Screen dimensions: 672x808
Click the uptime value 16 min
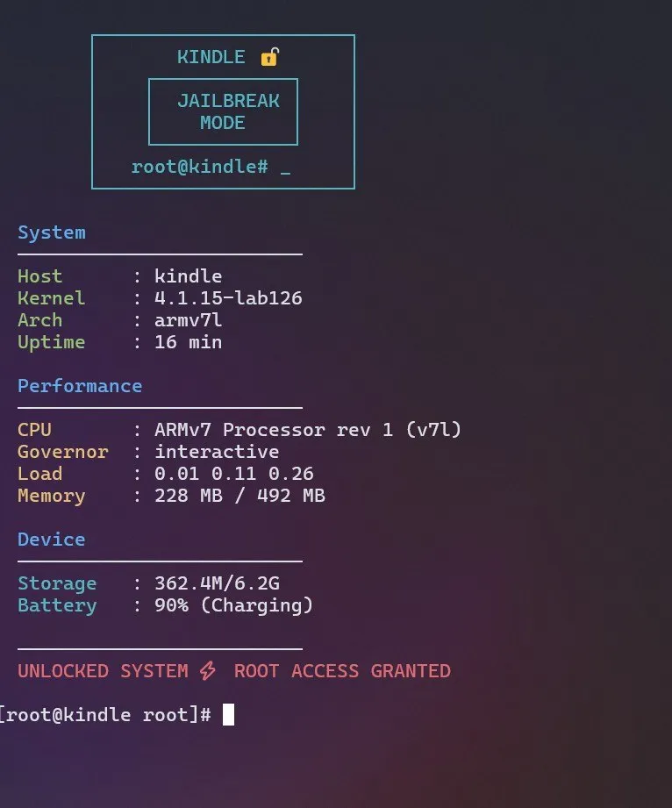point(188,341)
